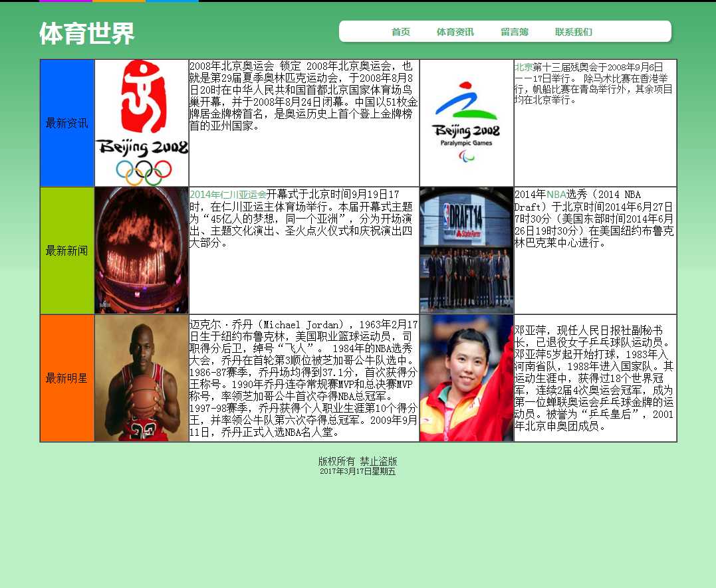Click the NBA link in draft article

tap(556, 195)
